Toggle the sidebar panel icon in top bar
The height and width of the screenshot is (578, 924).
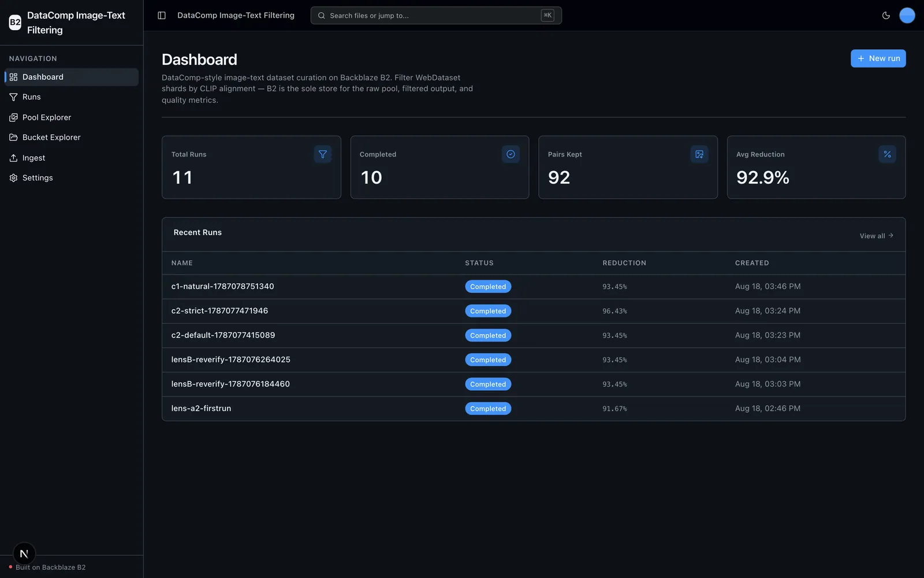(162, 16)
